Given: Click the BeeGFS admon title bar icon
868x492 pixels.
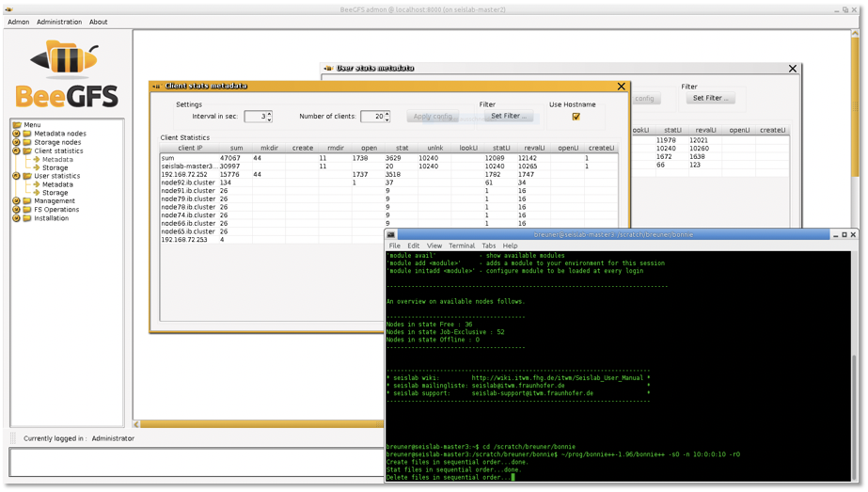Looking at the screenshot, I should 8,9.
